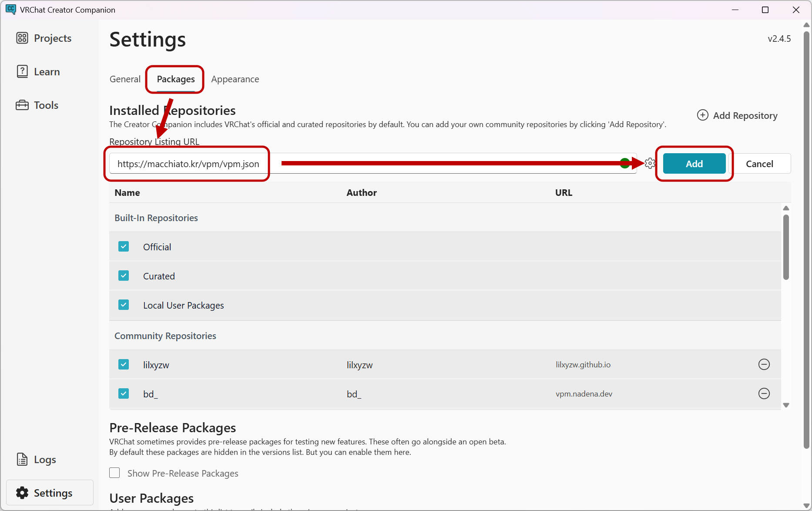Cancel adding the repository

759,164
